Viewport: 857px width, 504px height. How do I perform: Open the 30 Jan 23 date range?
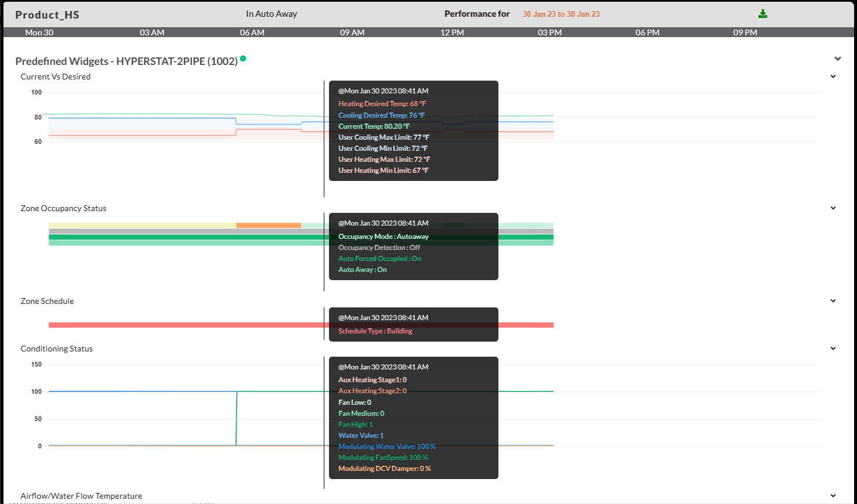(x=561, y=14)
